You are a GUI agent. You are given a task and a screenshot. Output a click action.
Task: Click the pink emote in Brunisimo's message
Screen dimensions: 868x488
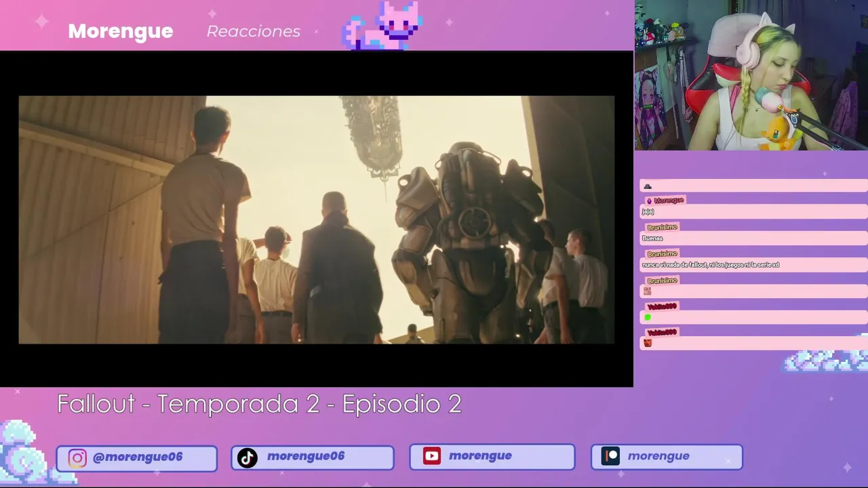[648, 291]
